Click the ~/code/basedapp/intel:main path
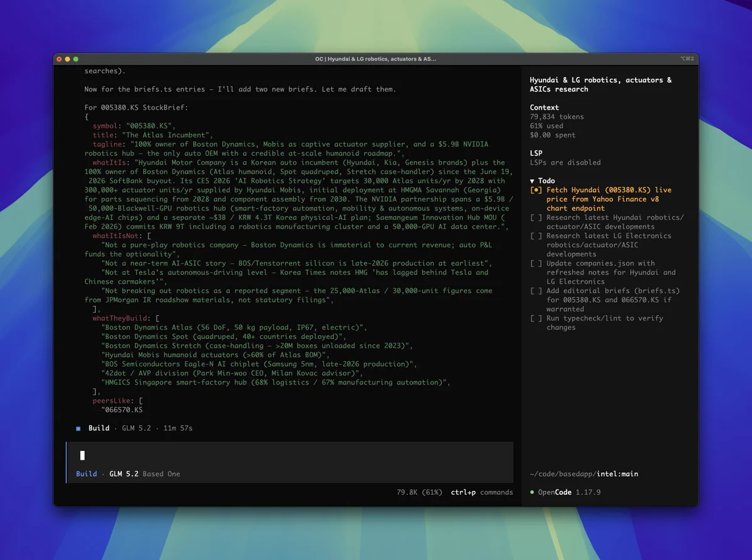Screen dimensions: 752x560 click(x=584, y=474)
